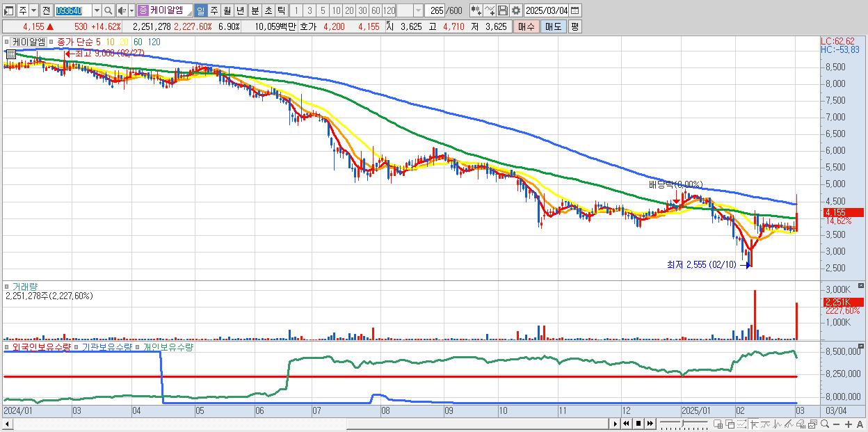868x432 pixels.
Task: Click the diagonal channel drawing tool at bottom
Action: [789, 424]
